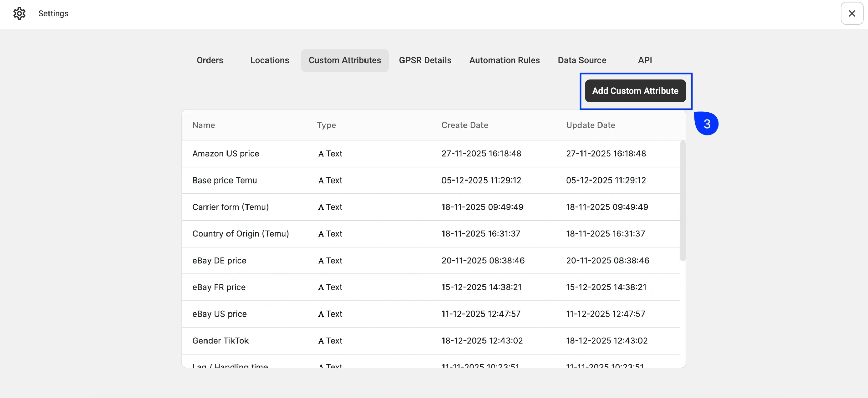The image size is (868, 398).
Task: Click the table's vertical scrollbar
Action: 683,201
